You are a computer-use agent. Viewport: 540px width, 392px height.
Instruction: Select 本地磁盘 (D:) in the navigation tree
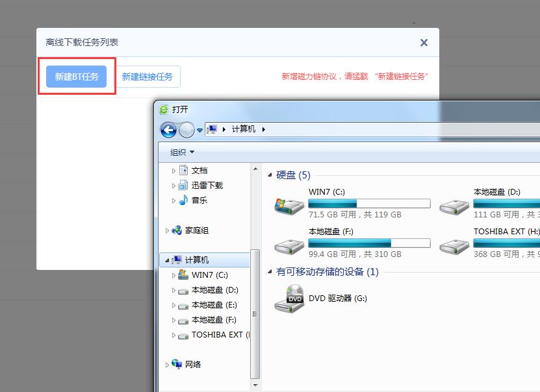pos(215,290)
